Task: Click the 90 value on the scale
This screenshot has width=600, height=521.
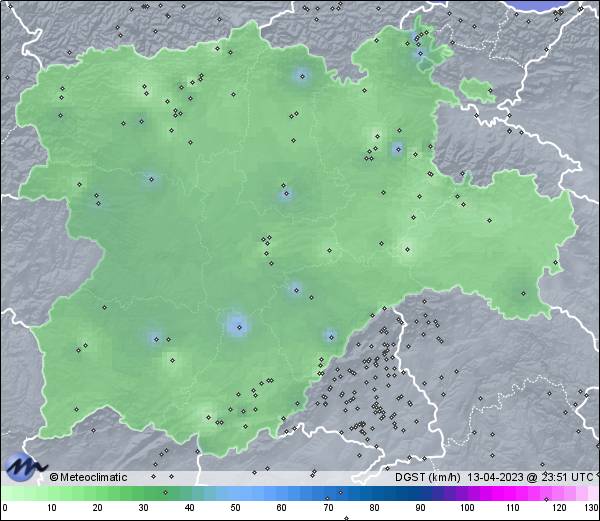Action: coord(420,508)
